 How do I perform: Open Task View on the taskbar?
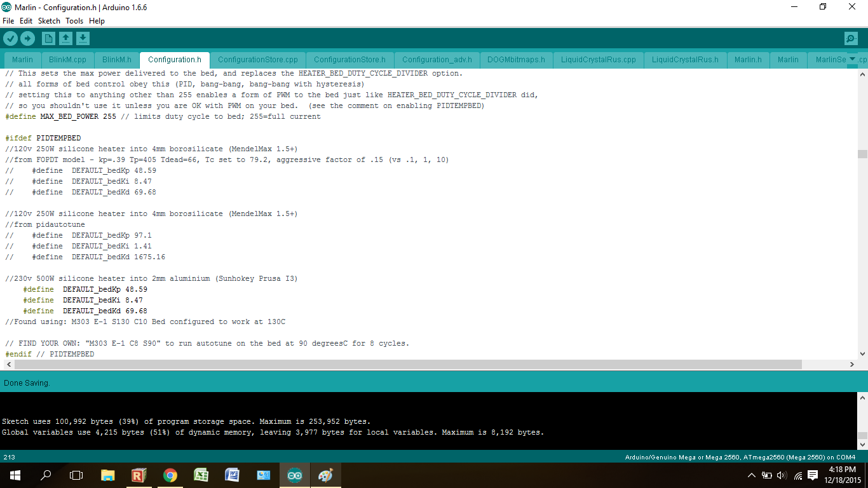(x=76, y=475)
